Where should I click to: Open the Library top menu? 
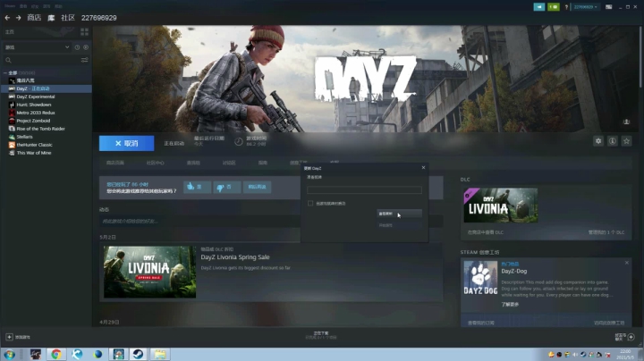[x=51, y=18]
